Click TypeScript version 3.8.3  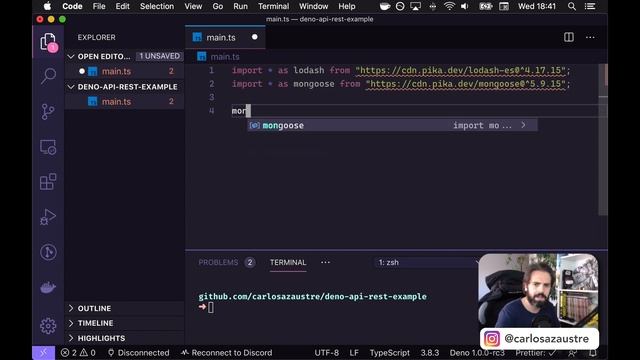click(x=430, y=353)
